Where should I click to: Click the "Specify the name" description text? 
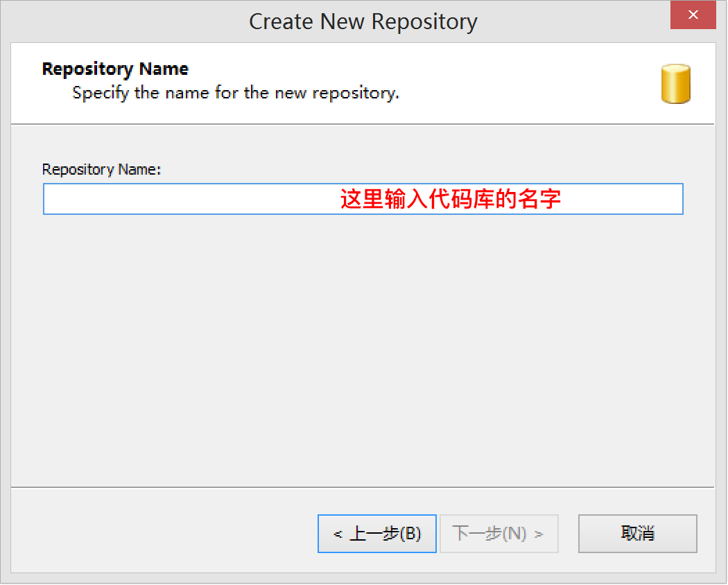coord(236,93)
